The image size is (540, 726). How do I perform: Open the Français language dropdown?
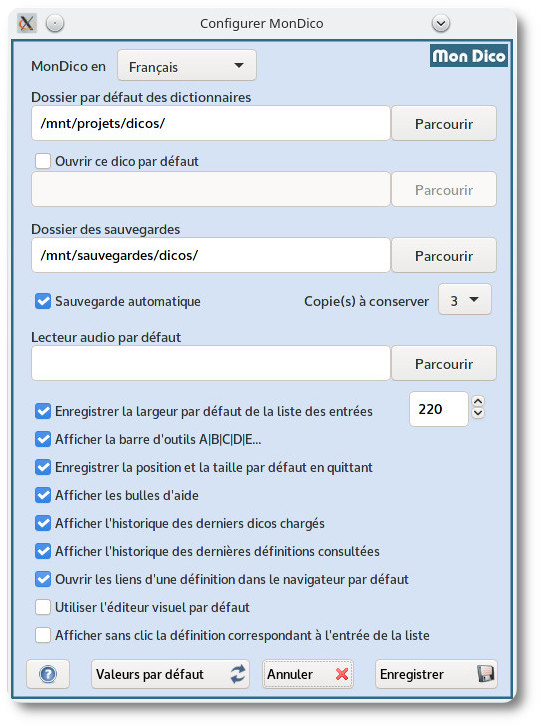(187, 66)
